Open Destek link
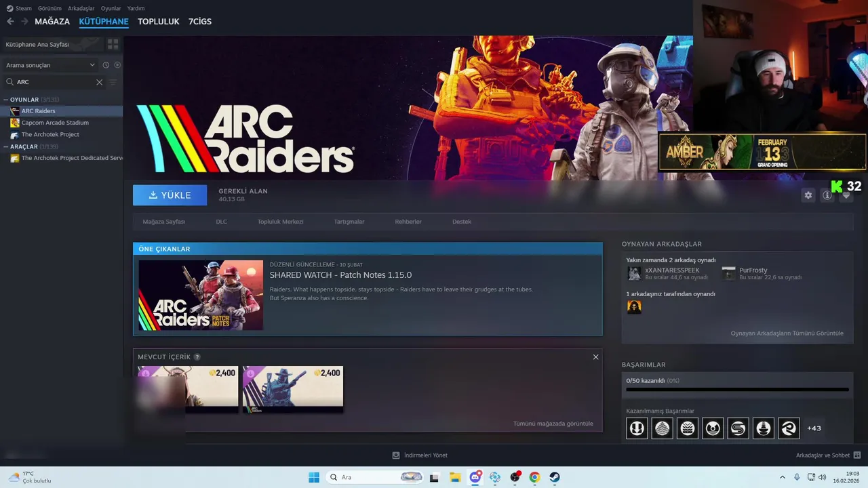Image resolution: width=868 pixels, height=488 pixels. pos(462,222)
